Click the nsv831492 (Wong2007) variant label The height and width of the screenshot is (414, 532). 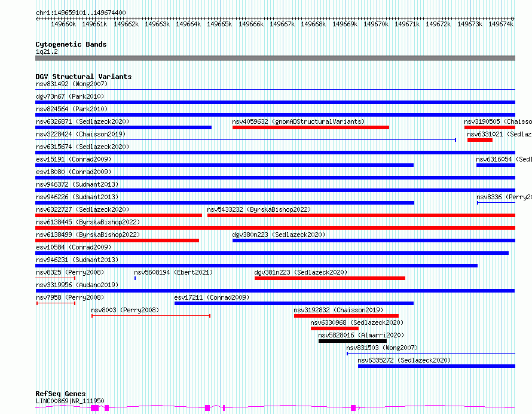click(x=72, y=84)
